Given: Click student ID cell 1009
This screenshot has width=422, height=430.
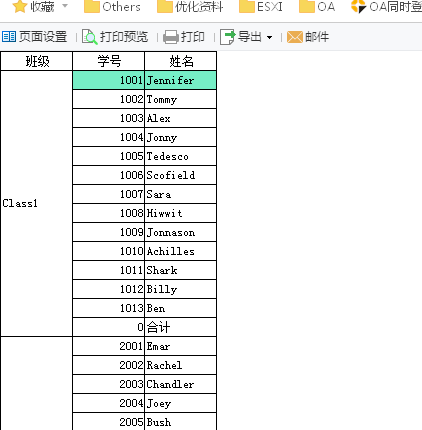Looking at the screenshot, I should pos(109,232).
